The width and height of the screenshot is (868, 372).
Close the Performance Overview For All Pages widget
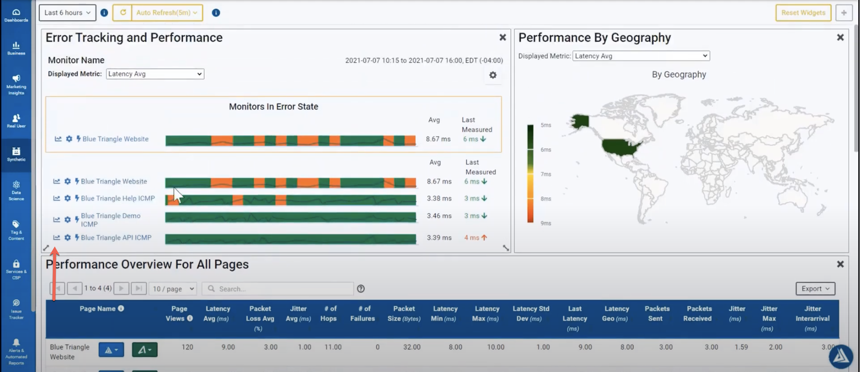pyautogui.click(x=840, y=264)
